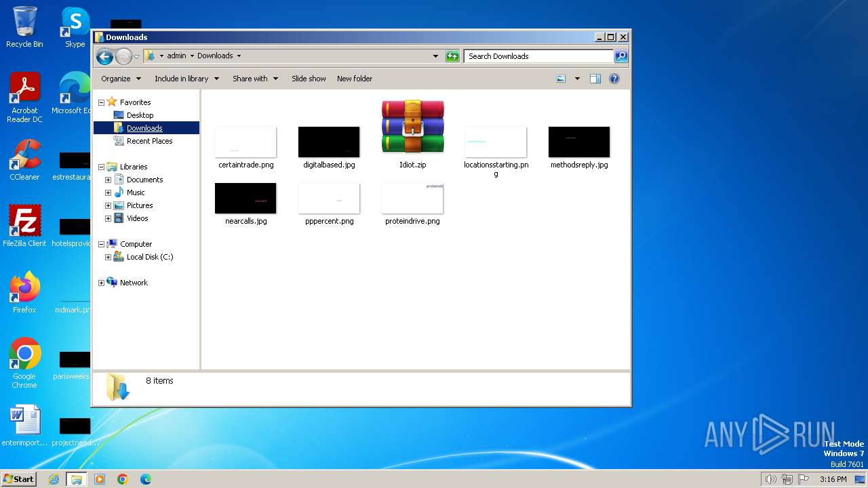868x488 pixels.
Task: Open Chrome from the taskbar
Action: coord(123,479)
